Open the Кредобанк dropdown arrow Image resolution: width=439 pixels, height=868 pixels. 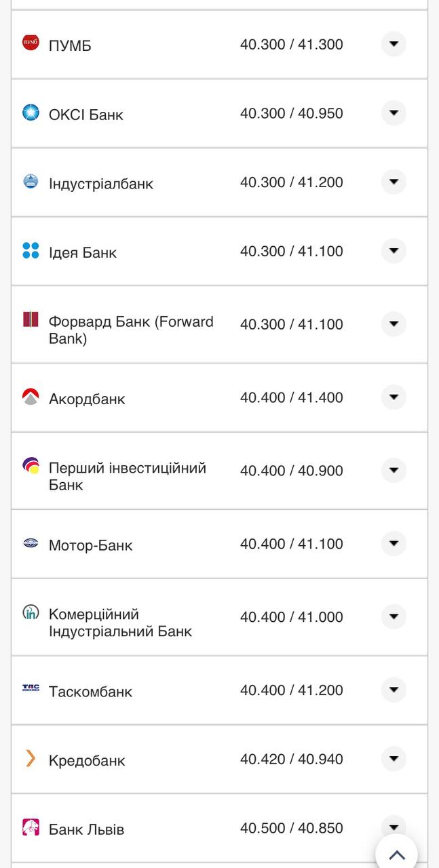tap(394, 758)
